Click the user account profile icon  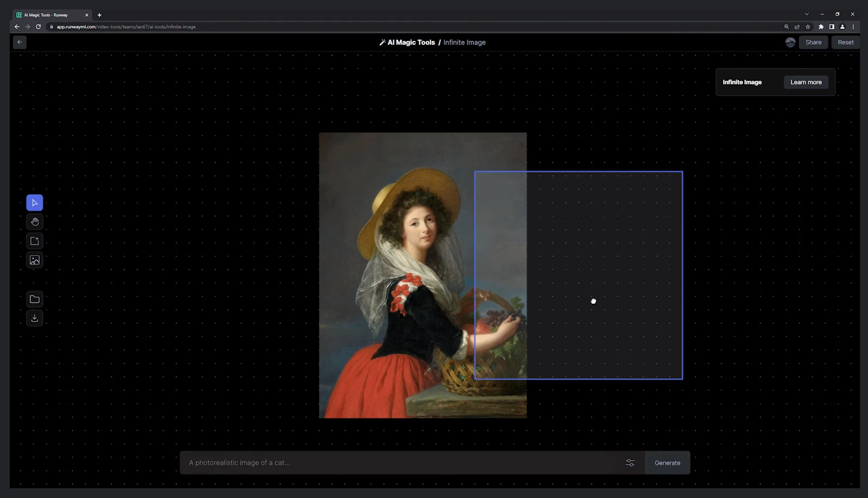point(791,42)
